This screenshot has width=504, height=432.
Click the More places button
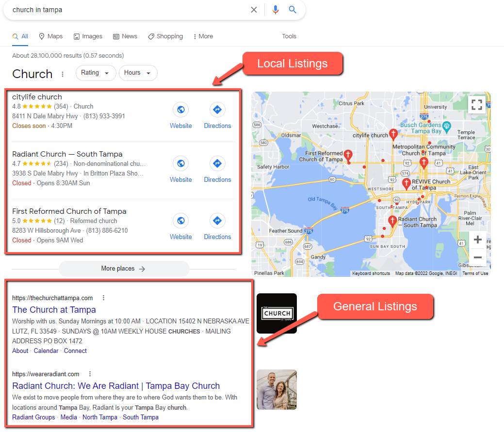(124, 269)
